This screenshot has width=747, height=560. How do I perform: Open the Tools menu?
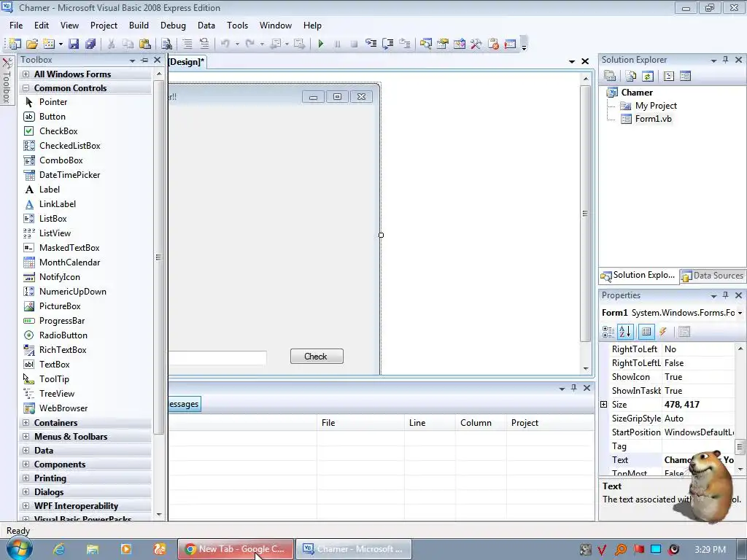[x=237, y=26]
